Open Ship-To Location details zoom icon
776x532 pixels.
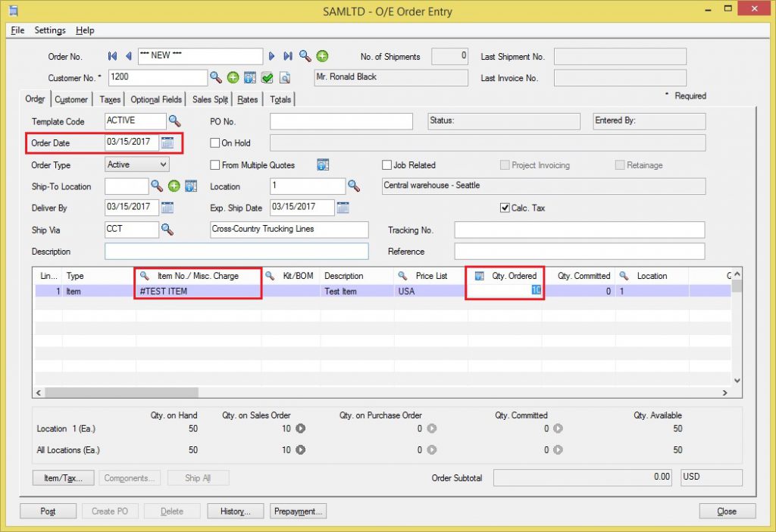[191, 186]
